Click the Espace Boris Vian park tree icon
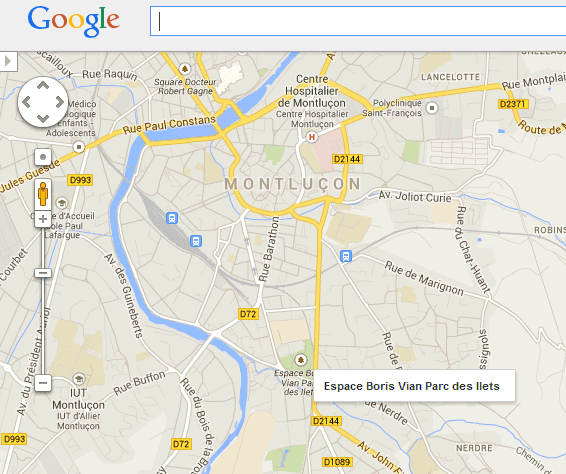The width and height of the screenshot is (566, 474). pyautogui.click(x=300, y=360)
